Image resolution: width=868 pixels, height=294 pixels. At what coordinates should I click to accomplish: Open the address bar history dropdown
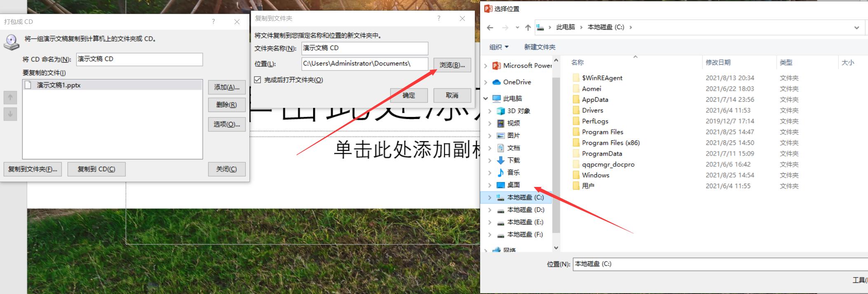(856, 28)
